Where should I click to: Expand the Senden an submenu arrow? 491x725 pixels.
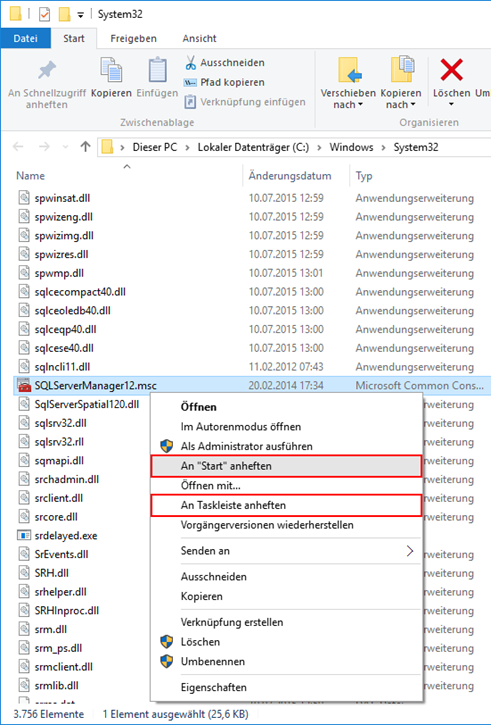tap(410, 551)
